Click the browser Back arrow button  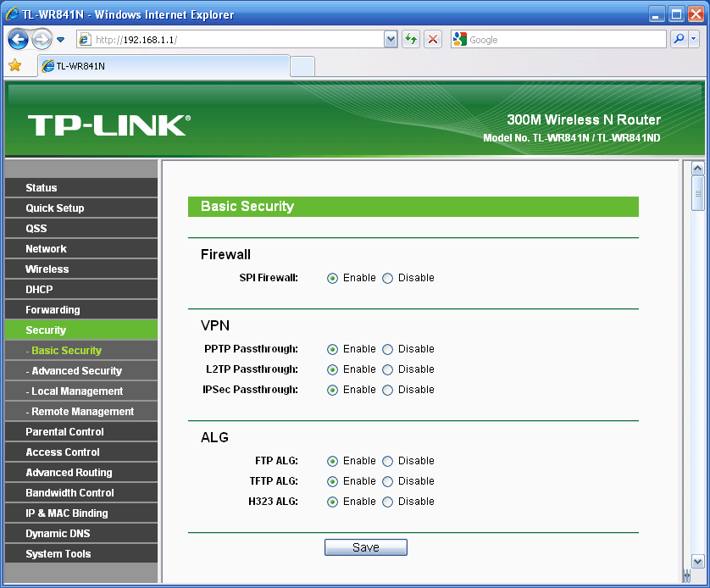tap(19, 40)
